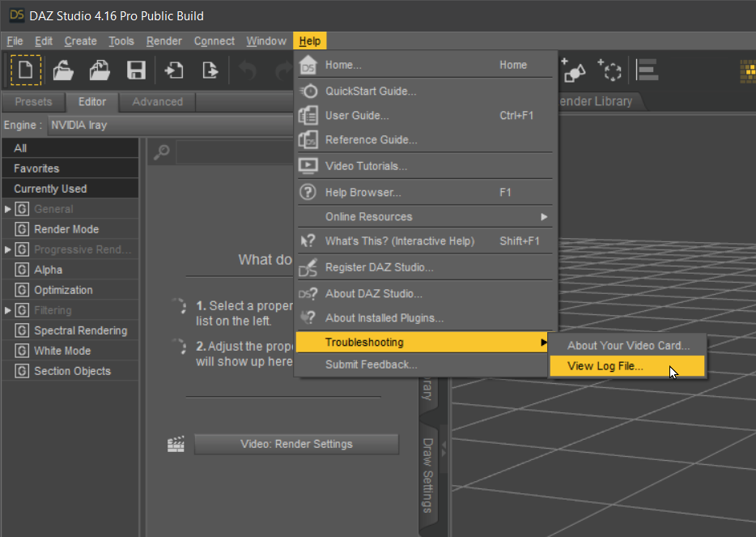The height and width of the screenshot is (537, 756).
Task: Open About DAZ Studio entry
Action: (x=425, y=293)
